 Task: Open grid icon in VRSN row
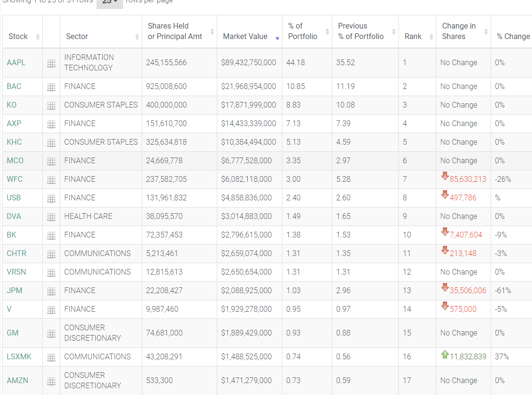click(51, 273)
